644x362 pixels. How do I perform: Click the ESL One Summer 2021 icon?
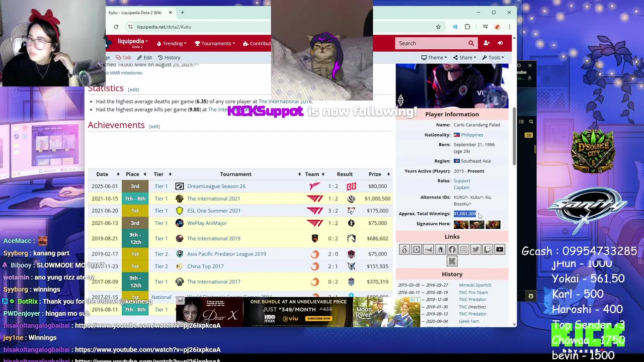[x=180, y=211]
